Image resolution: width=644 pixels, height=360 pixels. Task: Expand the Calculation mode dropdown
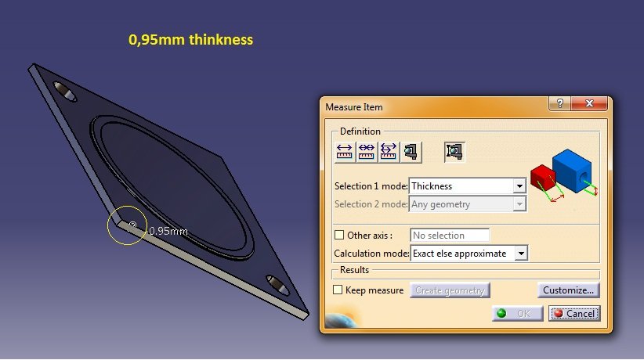click(x=522, y=254)
